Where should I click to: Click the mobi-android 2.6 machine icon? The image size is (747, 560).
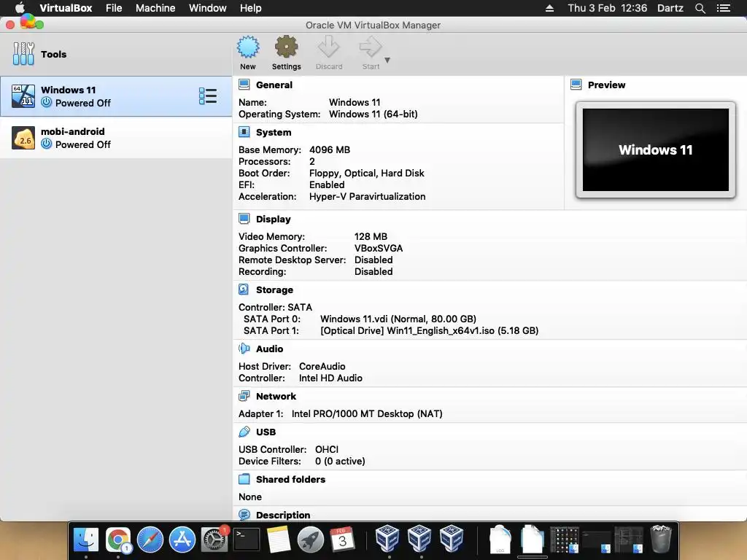tap(23, 138)
